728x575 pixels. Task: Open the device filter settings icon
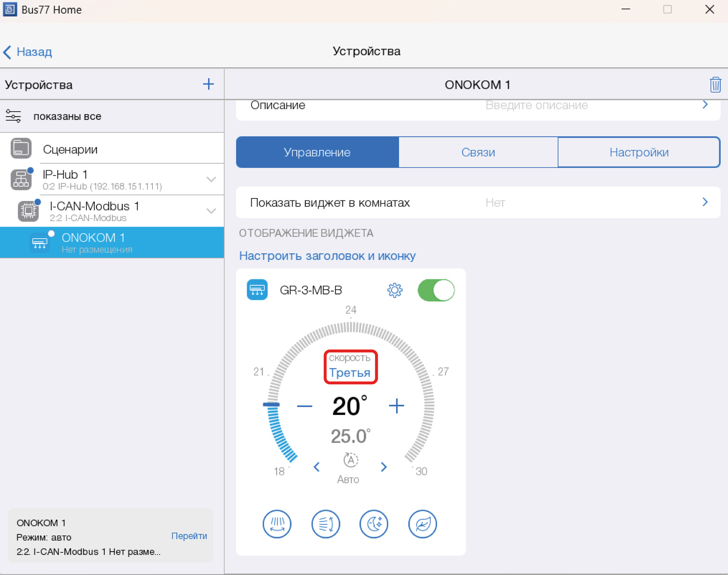[14, 116]
